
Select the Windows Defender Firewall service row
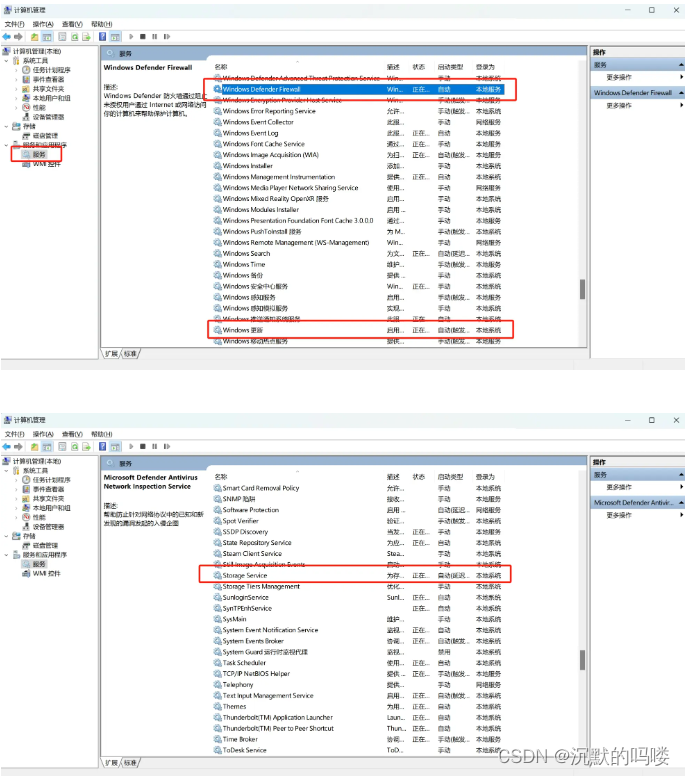point(358,89)
